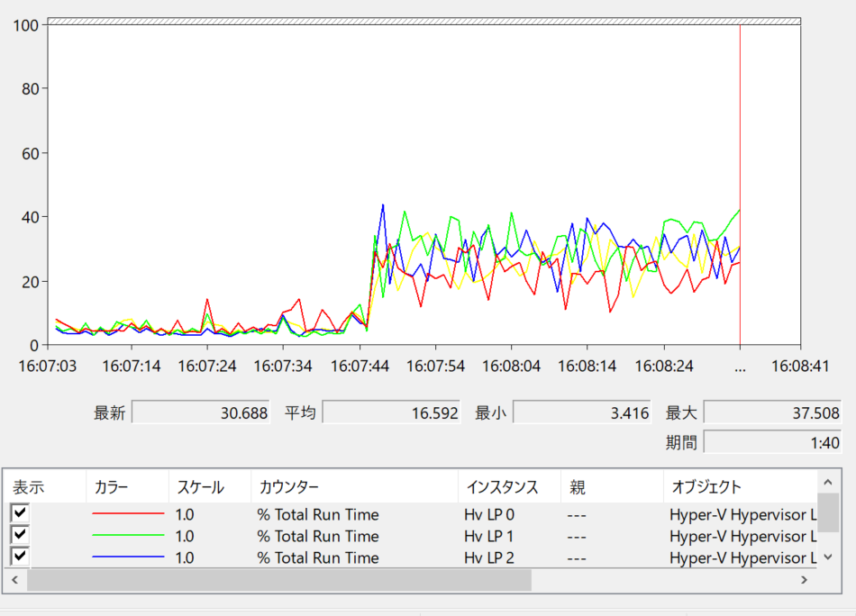Click the counter list scroll up arrow

click(x=828, y=482)
